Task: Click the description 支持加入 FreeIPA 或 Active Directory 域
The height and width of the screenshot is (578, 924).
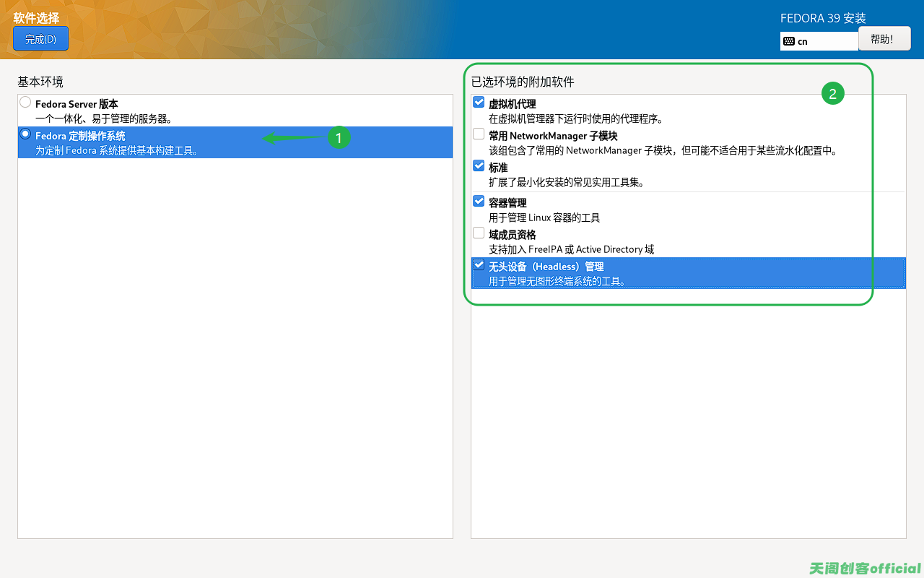Action: (x=571, y=249)
